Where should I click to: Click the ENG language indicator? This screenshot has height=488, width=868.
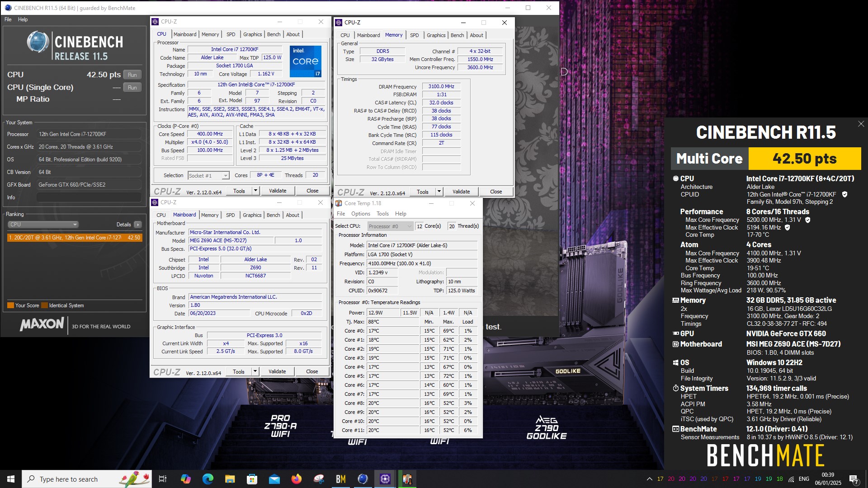point(804,479)
